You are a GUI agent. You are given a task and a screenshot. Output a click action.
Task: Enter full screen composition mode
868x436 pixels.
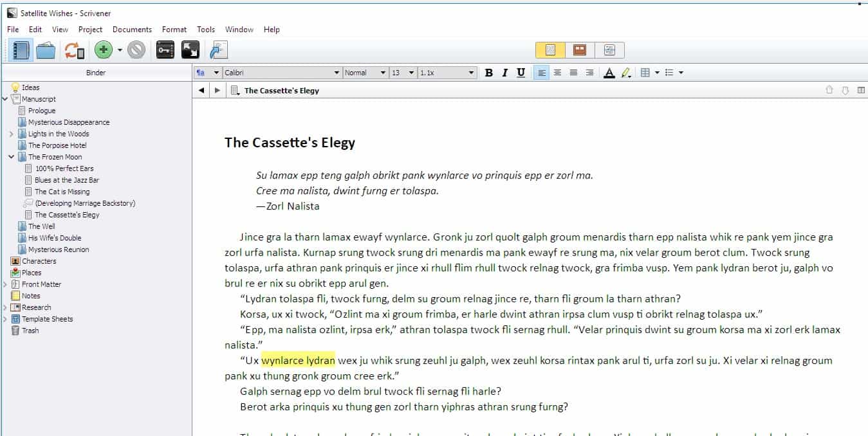point(190,50)
